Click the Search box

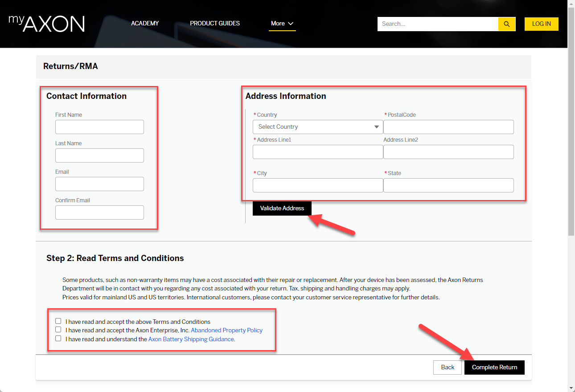pyautogui.click(x=437, y=24)
